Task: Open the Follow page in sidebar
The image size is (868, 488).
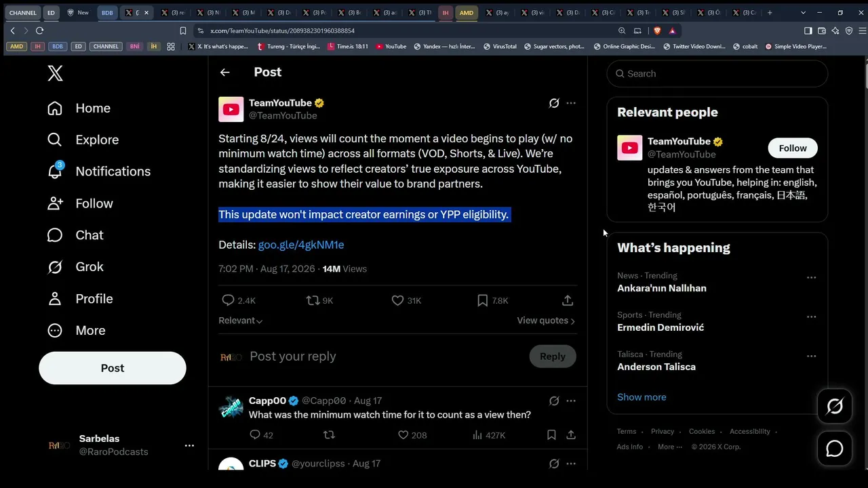Action: [x=80, y=203]
